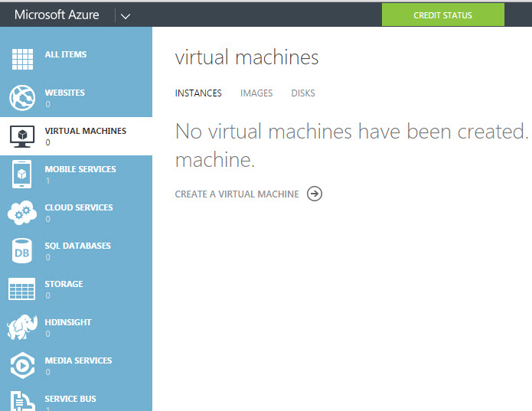The image size is (532, 411).
Task: Open the Service Bus icon
Action: 22,401
